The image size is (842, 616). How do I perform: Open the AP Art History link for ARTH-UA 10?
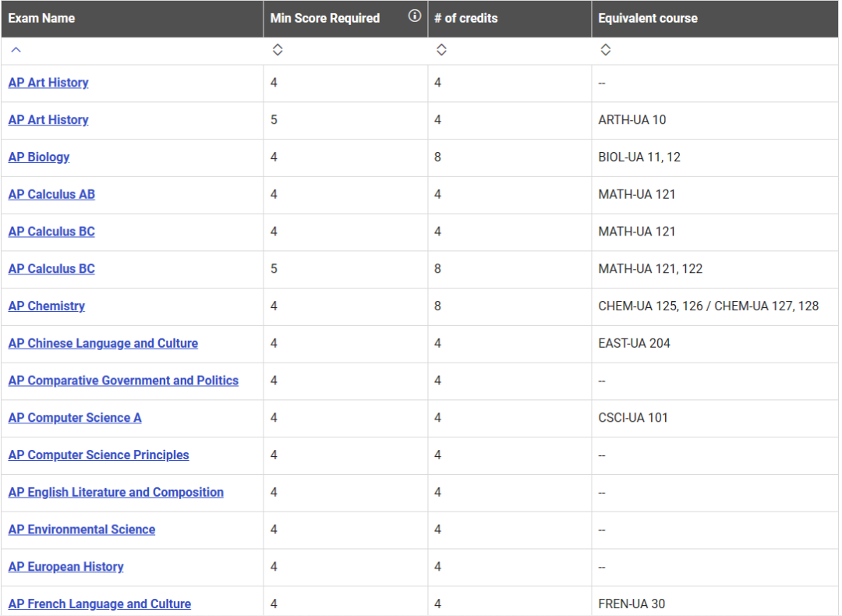point(48,120)
